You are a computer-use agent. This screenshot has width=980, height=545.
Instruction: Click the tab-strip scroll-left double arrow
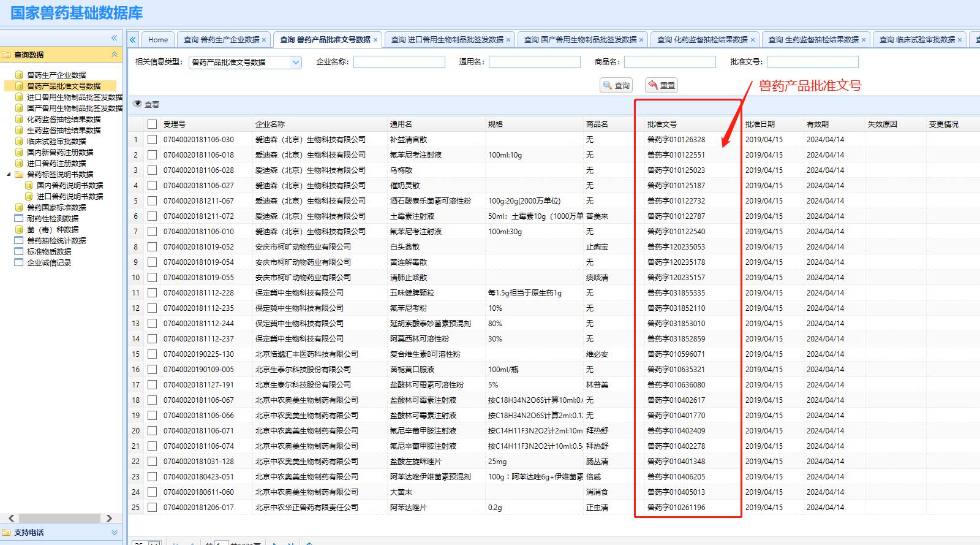click(133, 39)
